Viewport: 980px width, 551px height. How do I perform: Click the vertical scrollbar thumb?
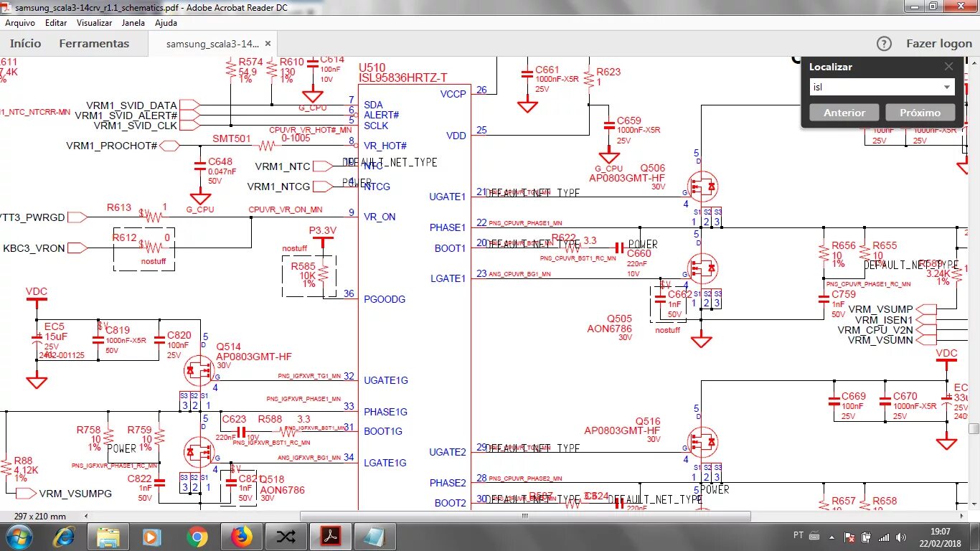[974, 429]
